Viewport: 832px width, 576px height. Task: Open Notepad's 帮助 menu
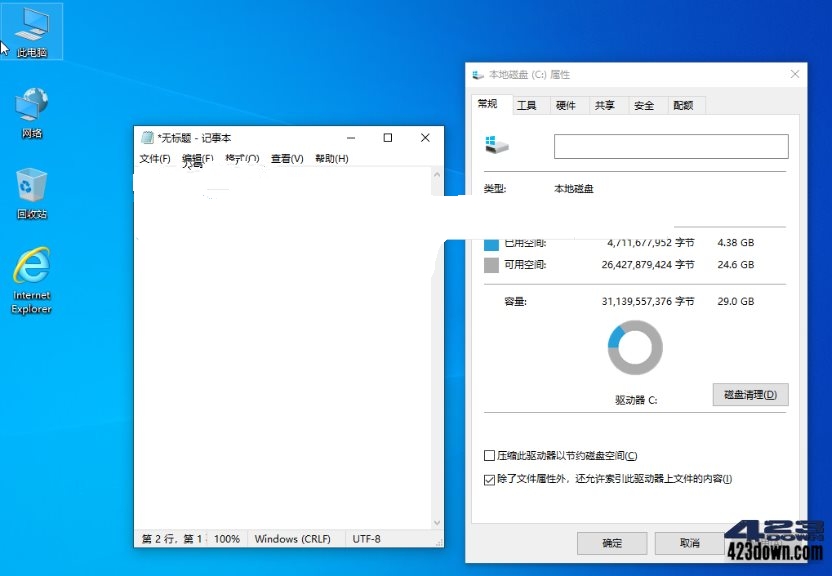coord(331,158)
